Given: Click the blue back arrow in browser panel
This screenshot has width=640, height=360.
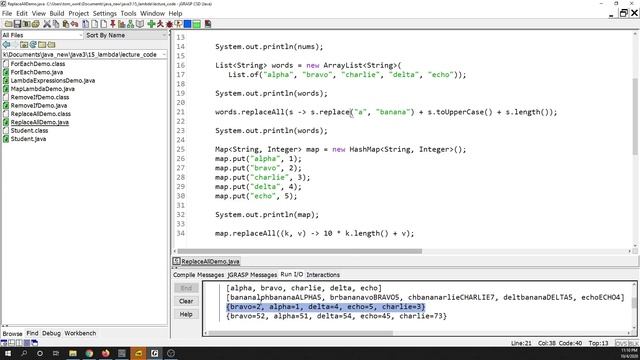Looking at the screenshot, I should click(6, 44).
